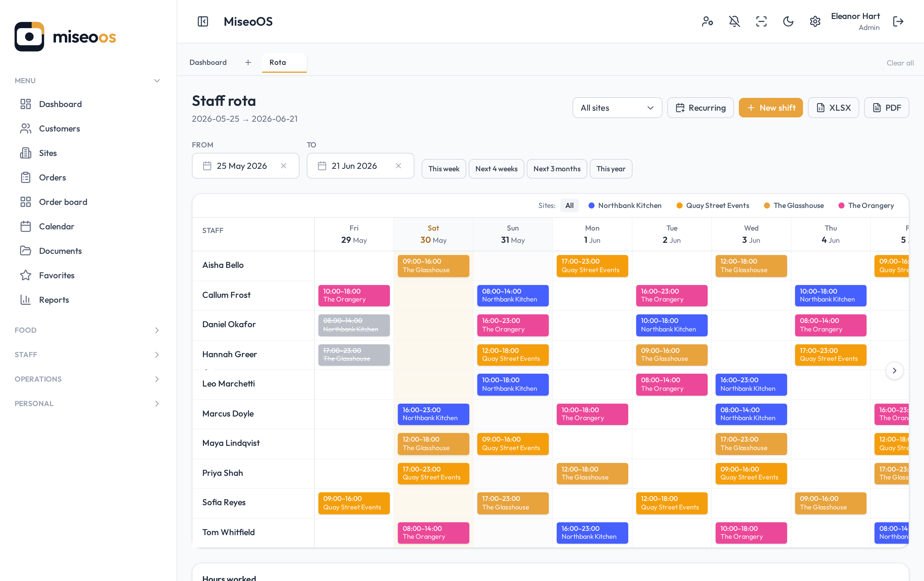Expand the PERSONAL section

87,404
